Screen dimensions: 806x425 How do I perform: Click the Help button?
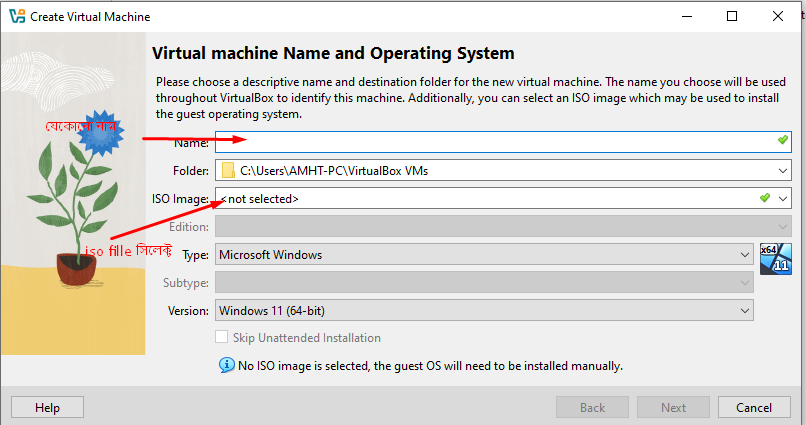(47, 407)
